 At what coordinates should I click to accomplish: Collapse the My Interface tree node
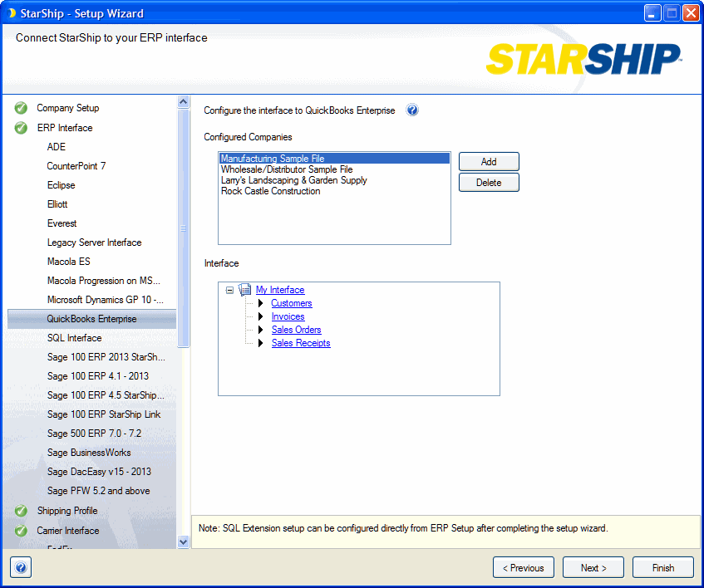pos(229,290)
